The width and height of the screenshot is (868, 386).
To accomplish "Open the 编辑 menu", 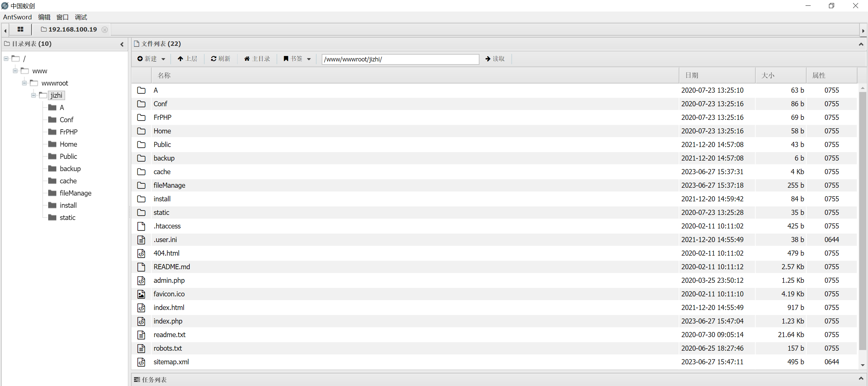I will tap(44, 17).
